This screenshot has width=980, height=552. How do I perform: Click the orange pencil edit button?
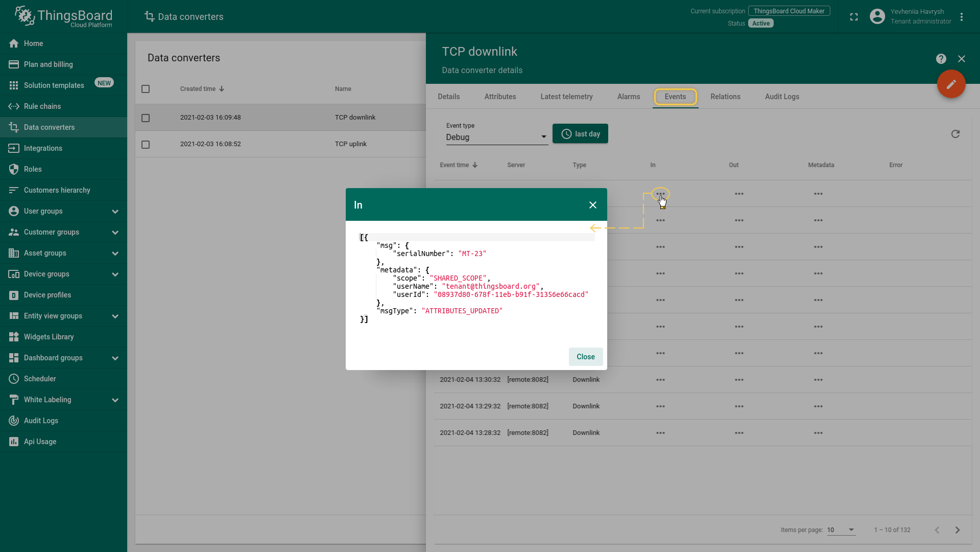(951, 84)
